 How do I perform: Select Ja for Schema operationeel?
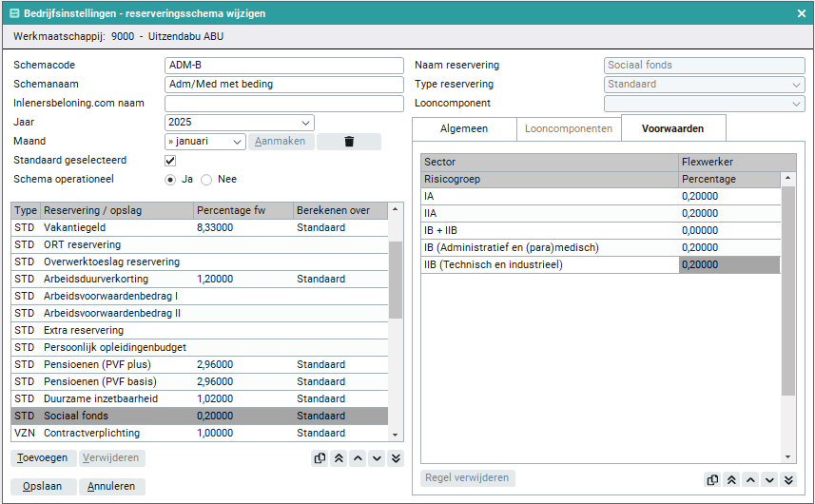coord(171,179)
